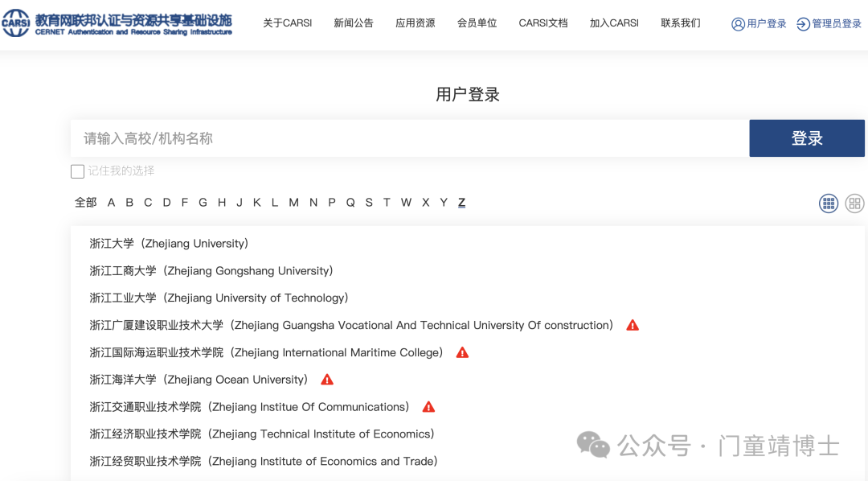Open the 加入CARSI menu item

[614, 23]
